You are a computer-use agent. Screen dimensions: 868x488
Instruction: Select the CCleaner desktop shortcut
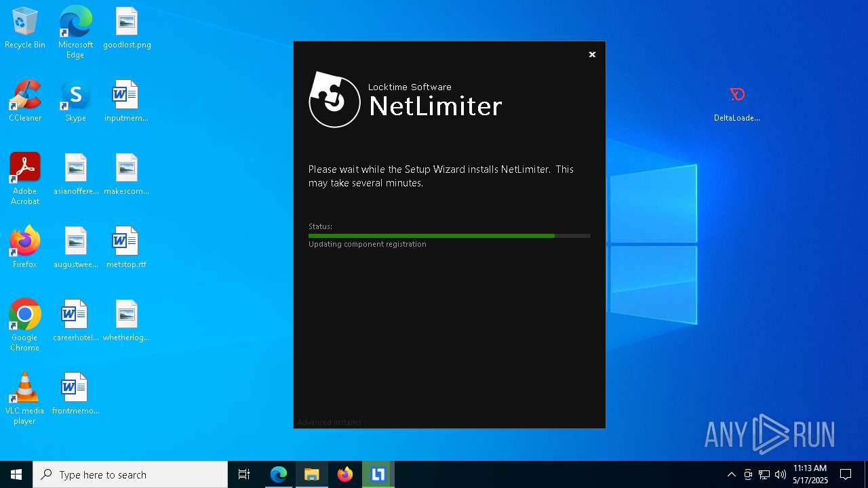pyautogui.click(x=25, y=102)
